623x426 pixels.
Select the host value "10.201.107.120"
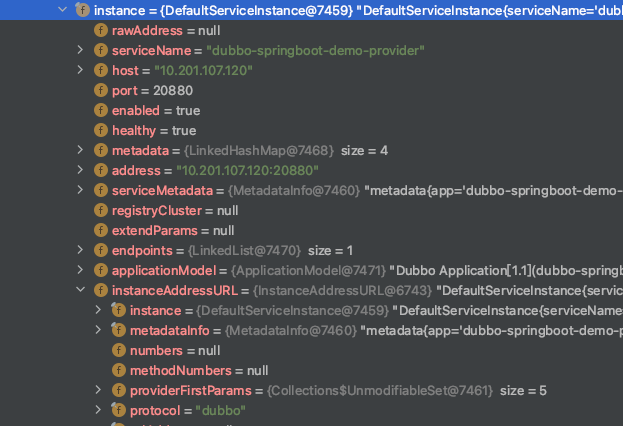click(x=203, y=70)
